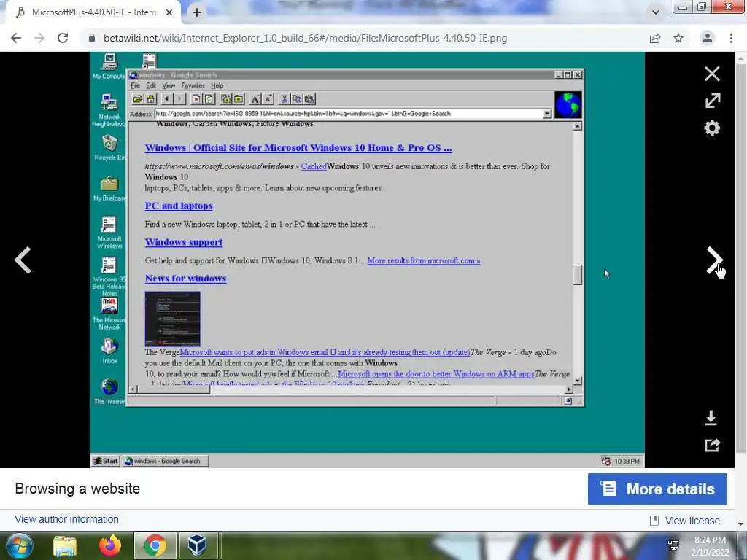
Task: Switch to Chrome on the taskbar
Action: coord(155,546)
